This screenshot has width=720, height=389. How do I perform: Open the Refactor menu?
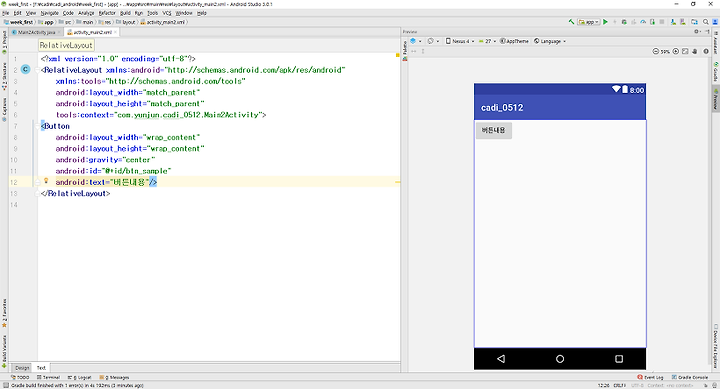click(x=107, y=13)
